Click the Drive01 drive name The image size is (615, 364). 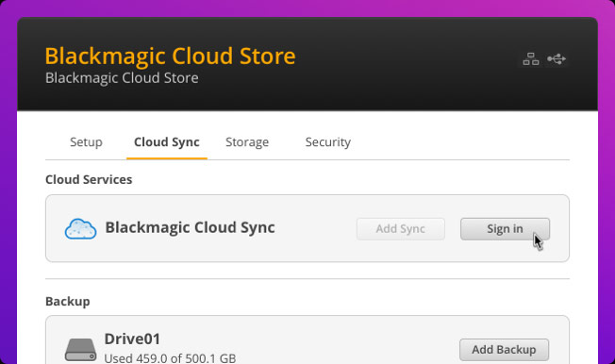pos(132,339)
